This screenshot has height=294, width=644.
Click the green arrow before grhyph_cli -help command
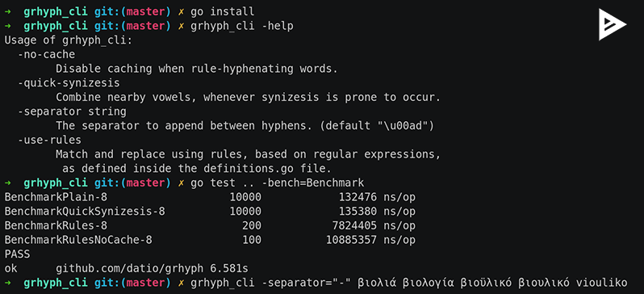pos(8,26)
